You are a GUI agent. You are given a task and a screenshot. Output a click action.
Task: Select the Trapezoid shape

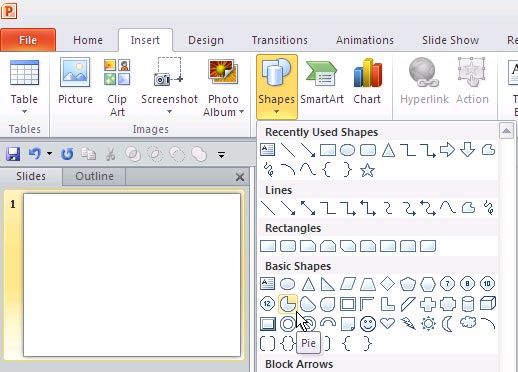pyautogui.click(x=368, y=284)
